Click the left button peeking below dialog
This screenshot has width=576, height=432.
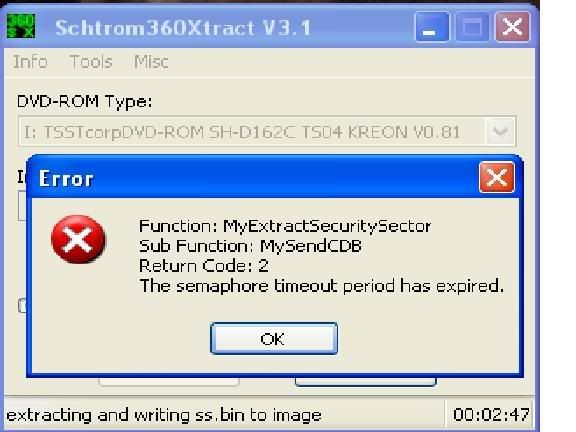coord(169,382)
